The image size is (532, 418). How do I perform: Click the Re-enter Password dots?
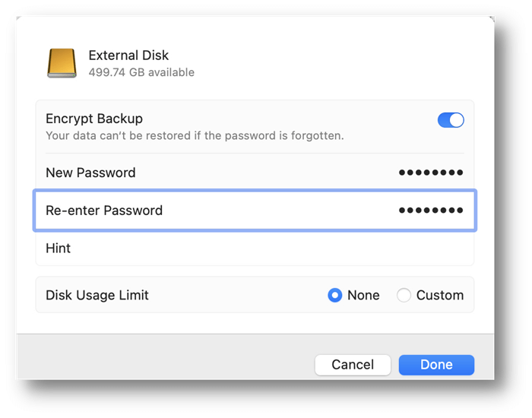point(431,211)
